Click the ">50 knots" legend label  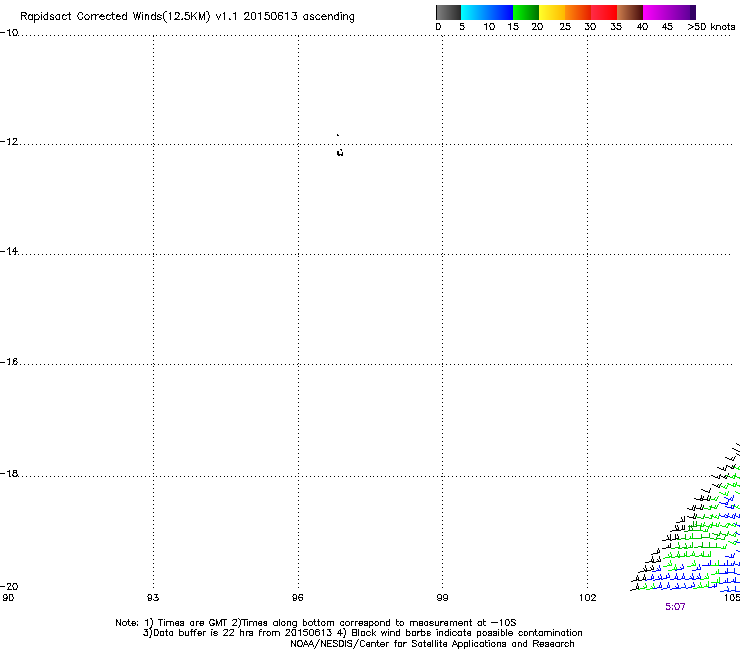pos(711,27)
